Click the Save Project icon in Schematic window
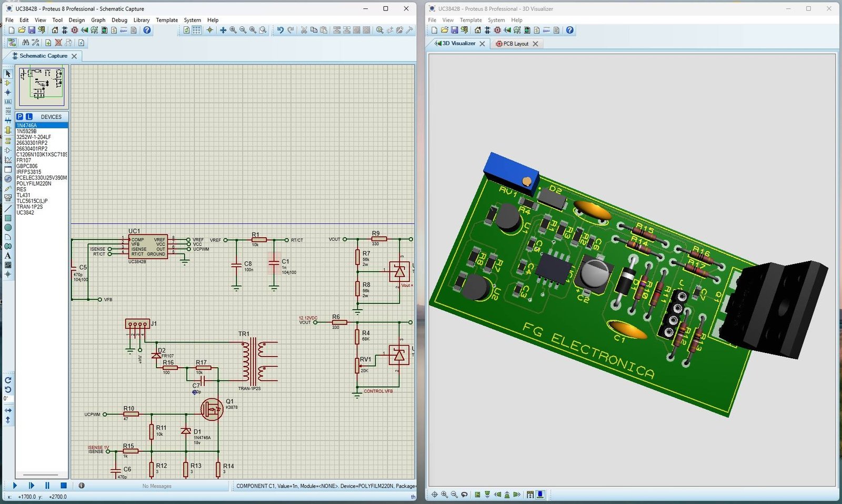Screen dimensions: 842x504 coord(32,31)
